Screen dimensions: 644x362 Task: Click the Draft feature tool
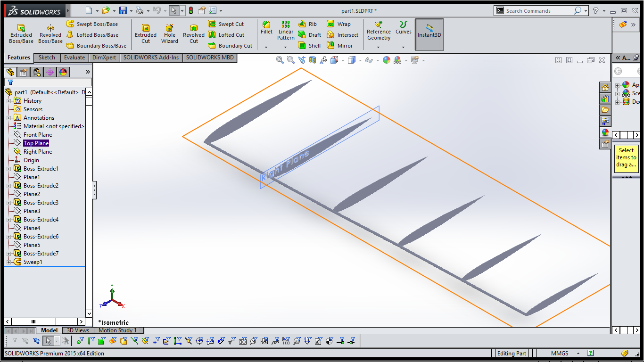click(310, 35)
